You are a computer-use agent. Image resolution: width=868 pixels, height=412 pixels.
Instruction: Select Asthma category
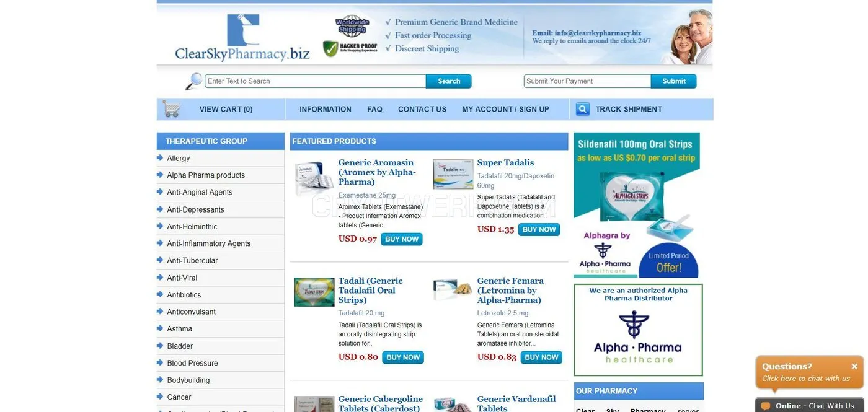coord(180,329)
